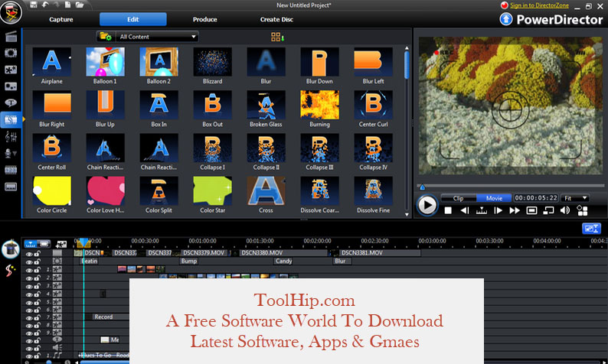Image resolution: width=608 pixels, height=364 pixels.
Task: Open the All Content dropdown
Action: pos(157,37)
